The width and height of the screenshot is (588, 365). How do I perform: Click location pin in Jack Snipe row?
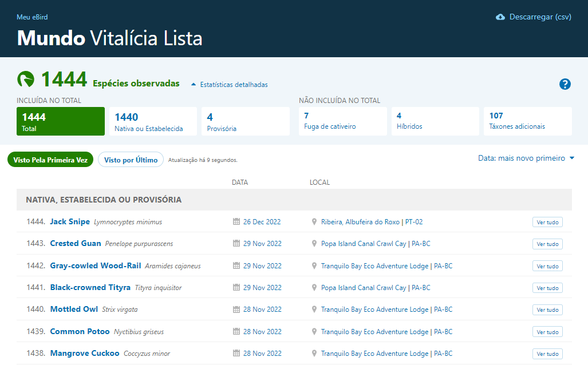click(x=314, y=221)
